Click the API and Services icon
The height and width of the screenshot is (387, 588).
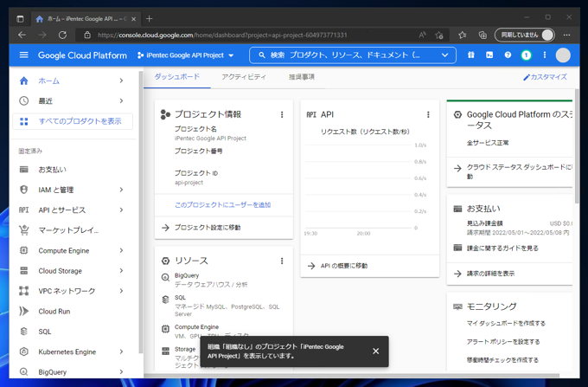click(23, 210)
